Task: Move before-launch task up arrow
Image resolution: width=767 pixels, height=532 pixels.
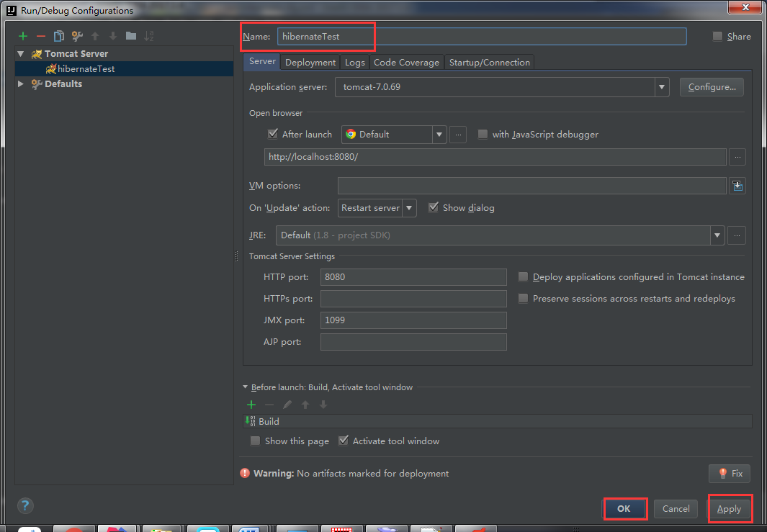Action: [305, 405]
